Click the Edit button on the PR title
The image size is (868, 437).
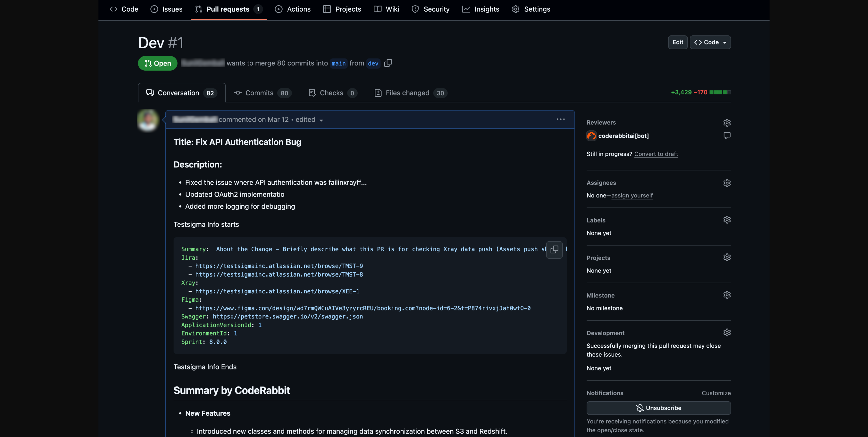click(x=678, y=42)
